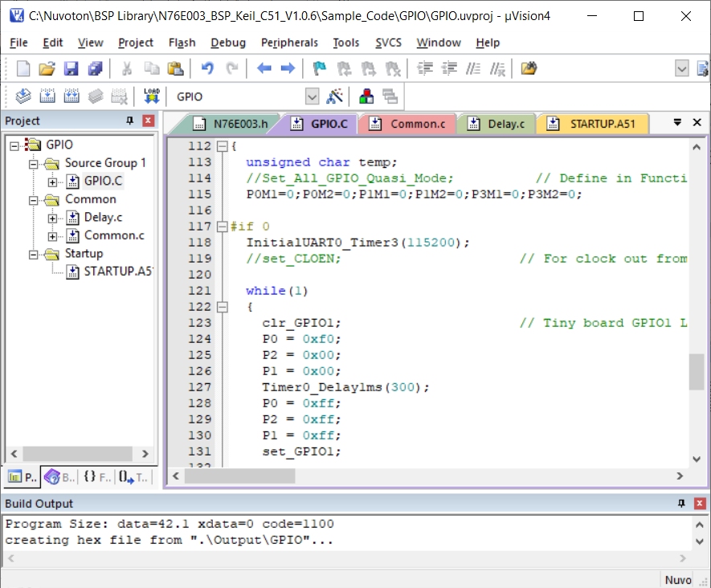Click the Open file folder icon

click(x=47, y=69)
